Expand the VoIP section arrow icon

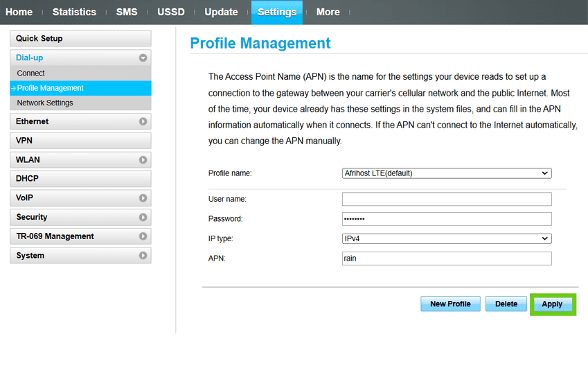point(143,198)
